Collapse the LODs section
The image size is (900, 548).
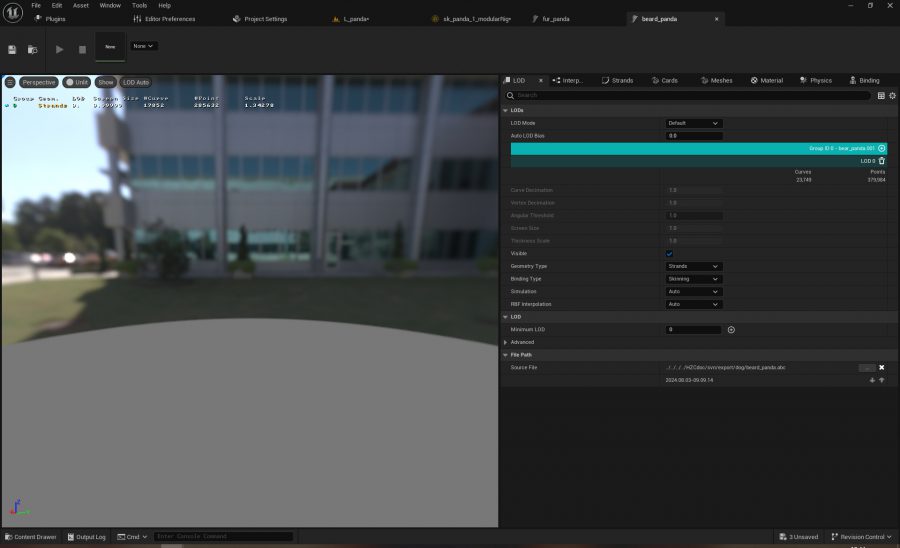(x=506, y=110)
